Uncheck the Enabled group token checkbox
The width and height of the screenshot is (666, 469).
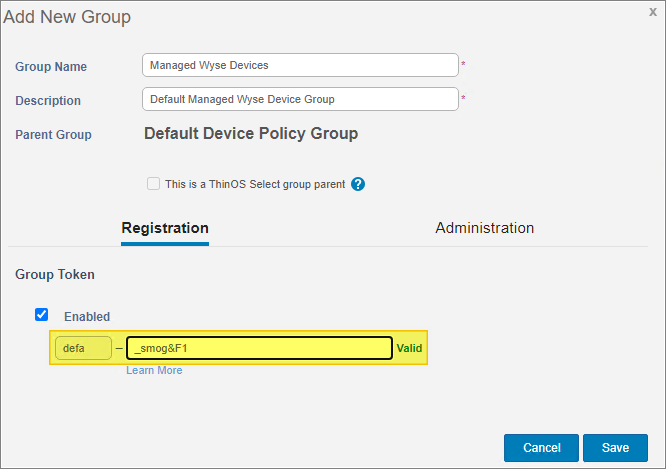point(42,315)
